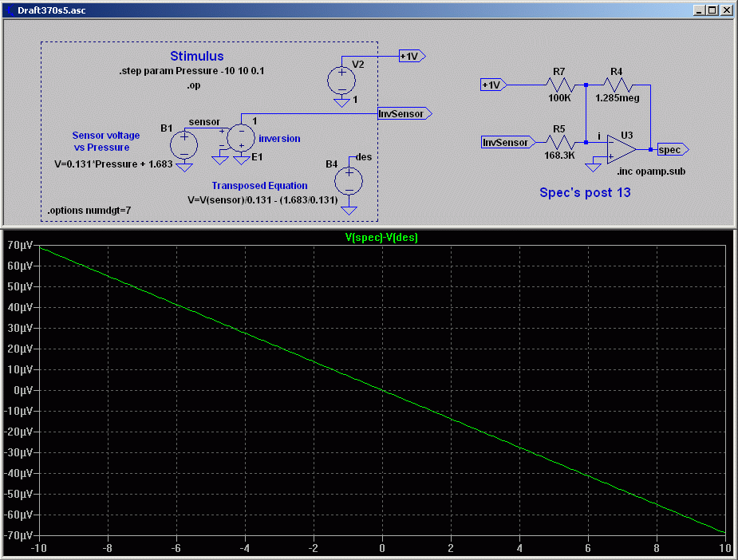Click the spec output net flag
The image size is (738, 560).
673,150
